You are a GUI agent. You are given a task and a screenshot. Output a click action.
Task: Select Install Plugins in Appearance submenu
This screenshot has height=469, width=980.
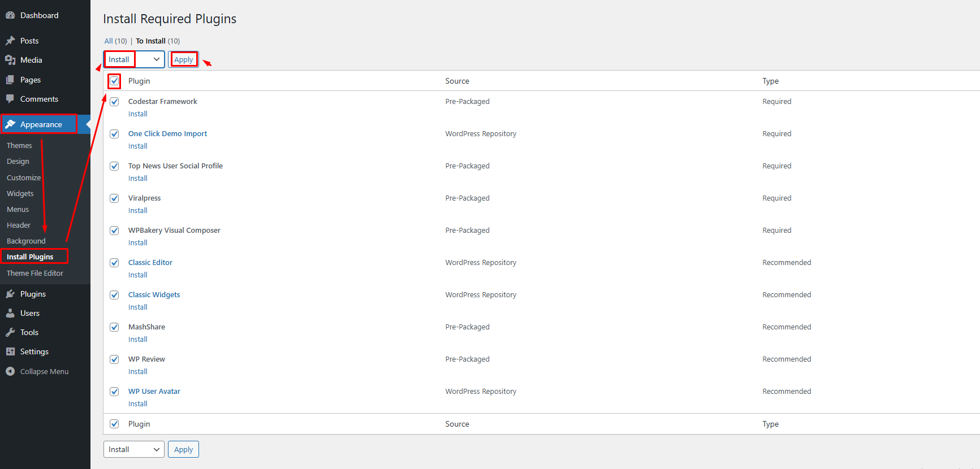click(30, 257)
